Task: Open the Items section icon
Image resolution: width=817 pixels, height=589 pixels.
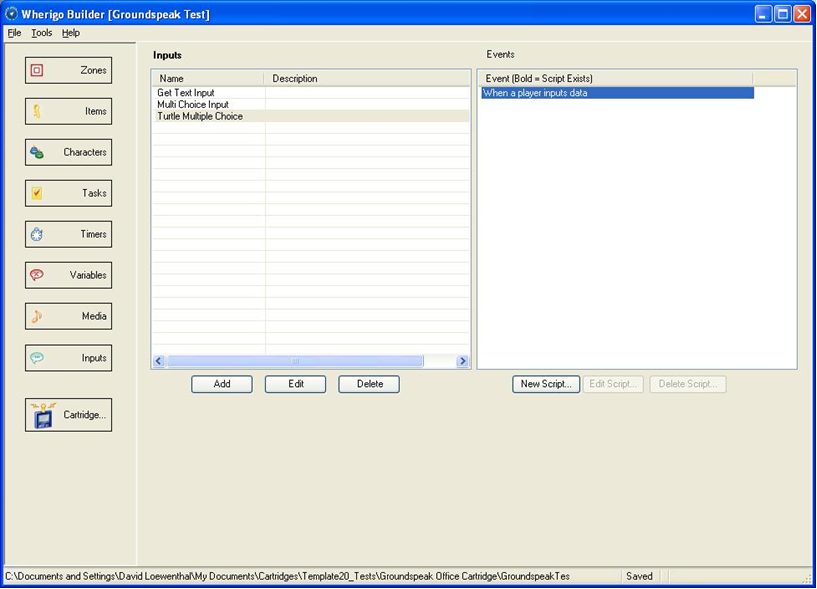Action: pyautogui.click(x=37, y=111)
